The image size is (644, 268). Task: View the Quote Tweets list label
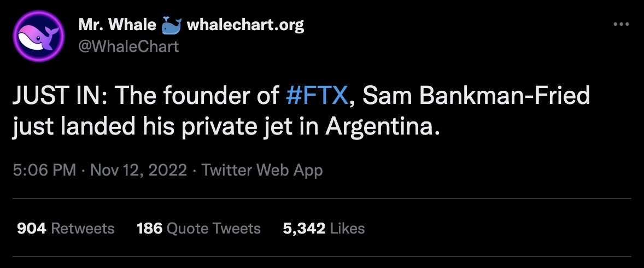click(213, 228)
